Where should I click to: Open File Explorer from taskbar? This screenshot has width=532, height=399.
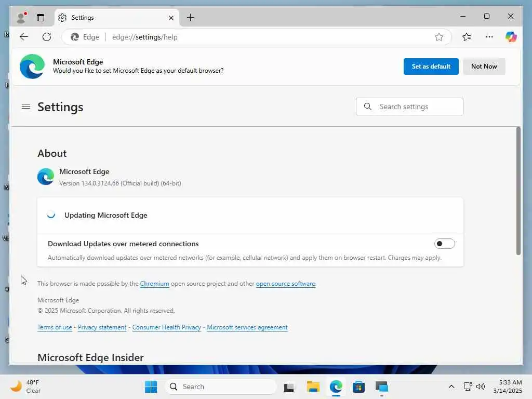[x=313, y=387]
